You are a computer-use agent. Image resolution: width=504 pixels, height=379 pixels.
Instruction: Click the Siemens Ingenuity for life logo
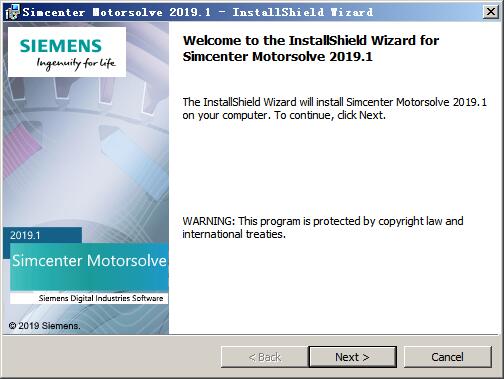click(67, 52)
